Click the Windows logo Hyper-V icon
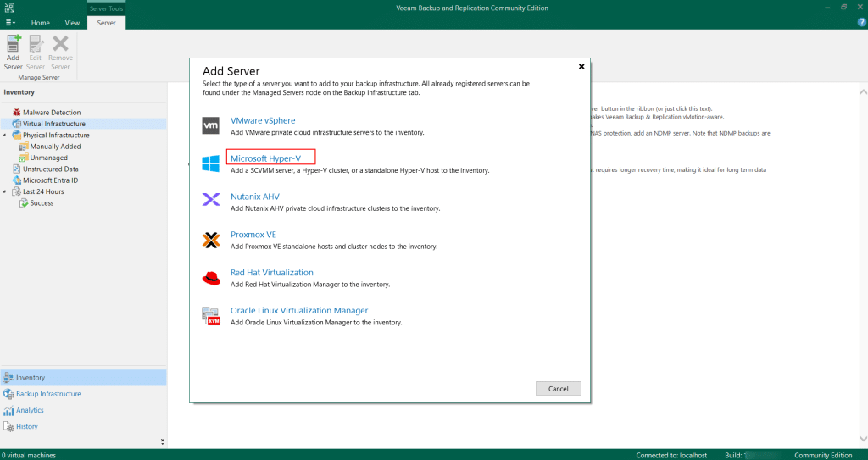Screen dimensions: 868x460 coord(210,163)
